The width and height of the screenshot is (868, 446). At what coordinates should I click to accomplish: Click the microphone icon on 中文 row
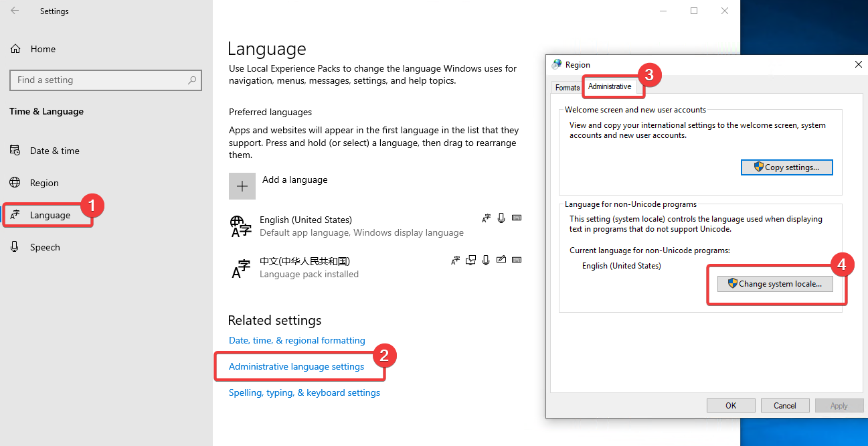coord(486,260)
